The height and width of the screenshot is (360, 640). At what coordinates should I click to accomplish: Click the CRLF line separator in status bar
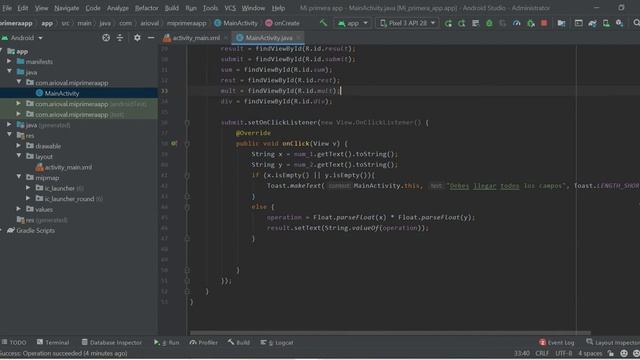click(x=542, y=353)
